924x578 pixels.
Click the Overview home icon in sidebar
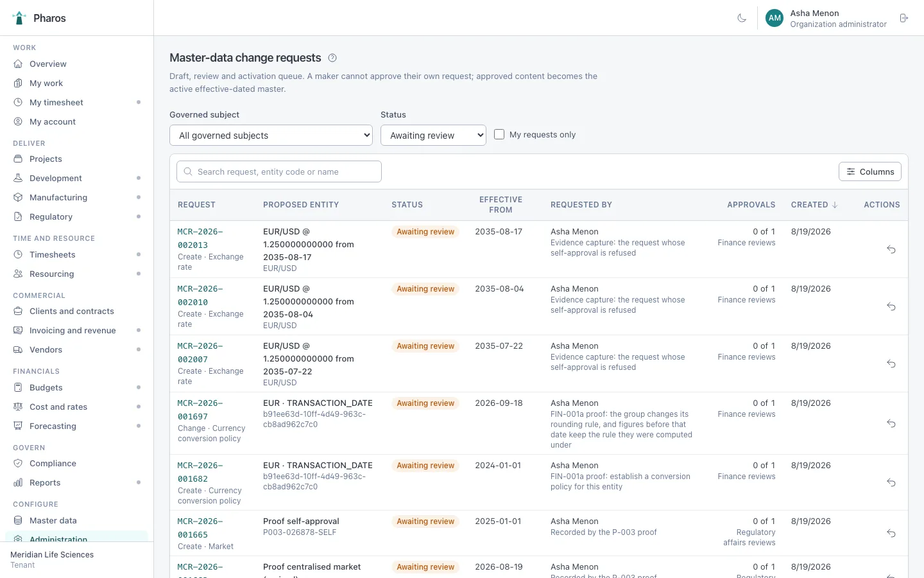click(x=18, y=64)
